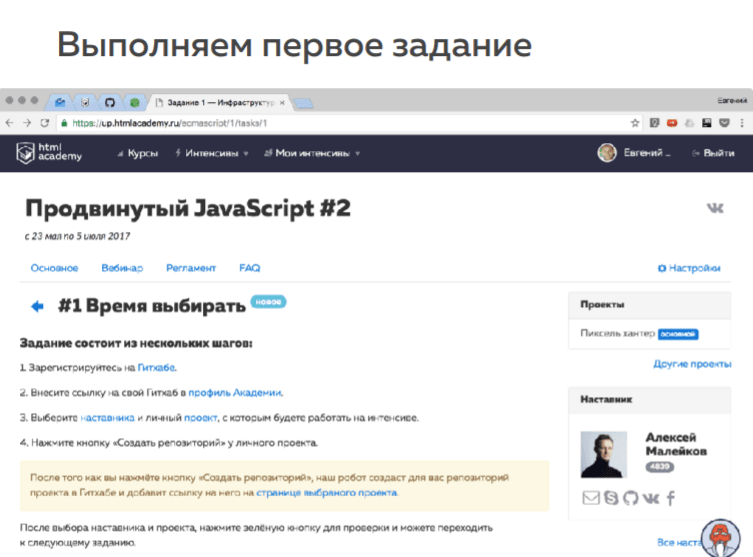Close the 'Задание 1' tab
This screenshot has width=753, height=557.
point(282,103)
